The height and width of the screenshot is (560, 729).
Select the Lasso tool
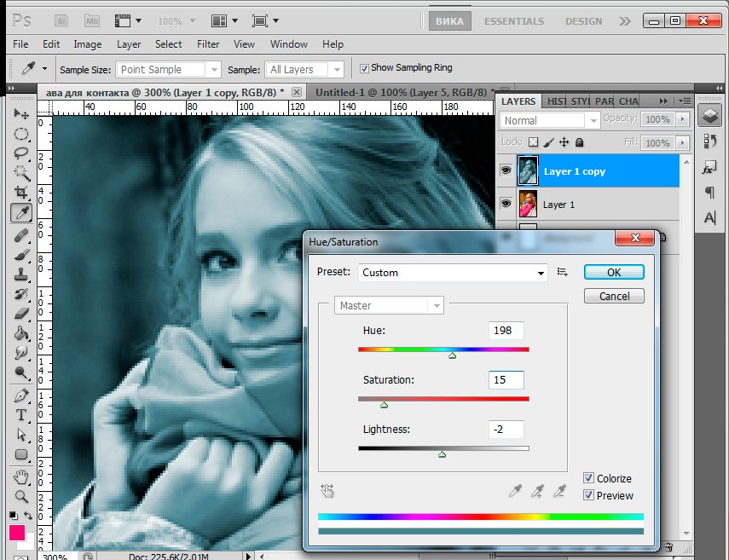click(x=21, y=153)
